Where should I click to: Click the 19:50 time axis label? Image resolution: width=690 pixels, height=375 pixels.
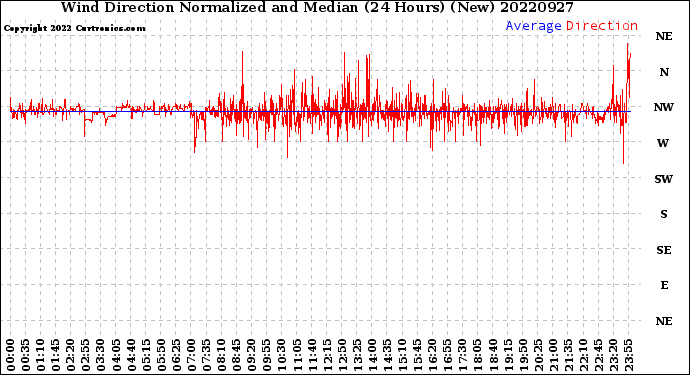click(523, 355)
